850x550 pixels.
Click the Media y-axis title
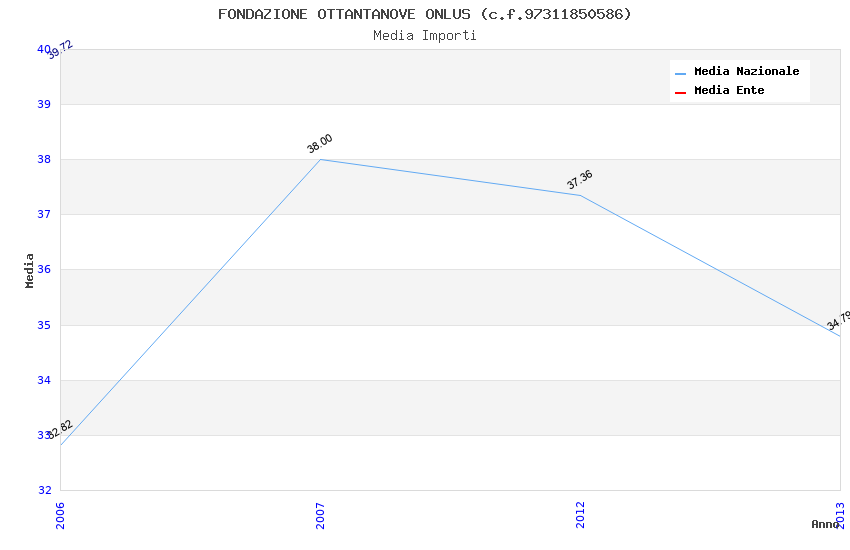(x=30, y=270)
